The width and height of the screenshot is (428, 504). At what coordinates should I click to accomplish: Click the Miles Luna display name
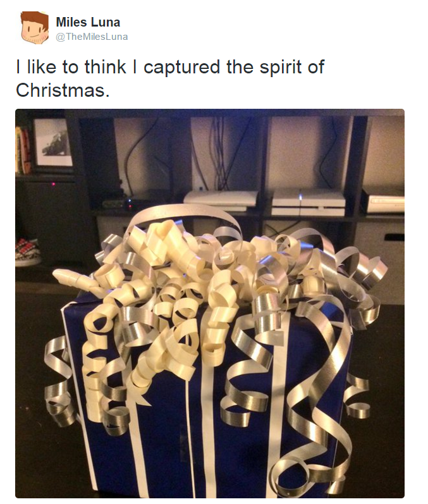[88, 22]
